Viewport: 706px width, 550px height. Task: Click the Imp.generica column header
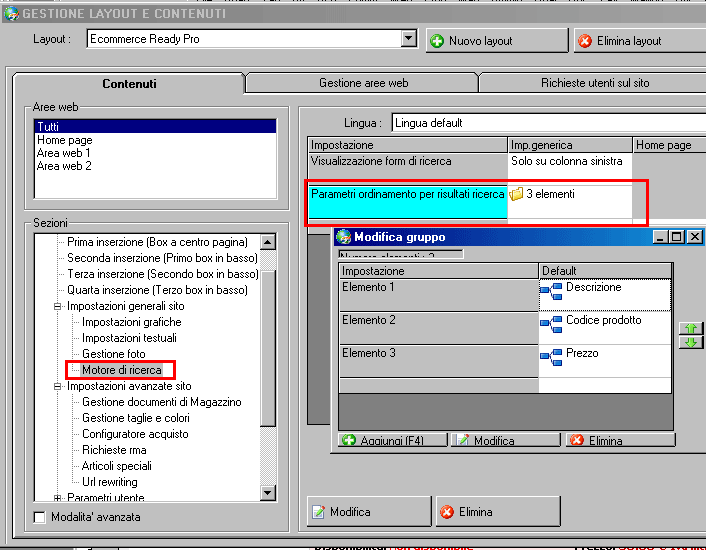(570, 145)
